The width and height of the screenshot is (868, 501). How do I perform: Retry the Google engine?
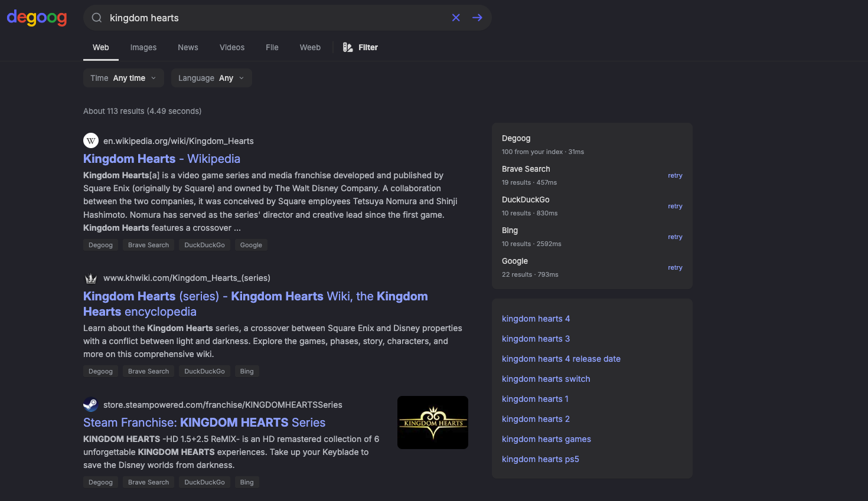[x=675, y=267]
